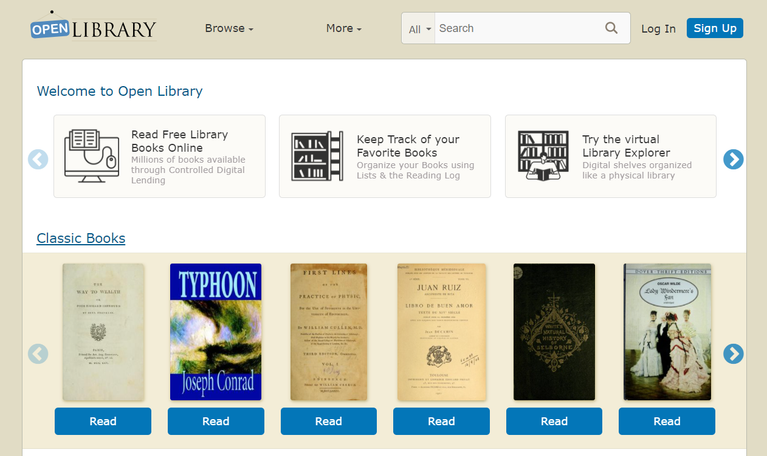The height and width of the screenshot is (456, 767).
Task: Open First Lines of the Practice of Physic cover
Action: pos(329,332)
